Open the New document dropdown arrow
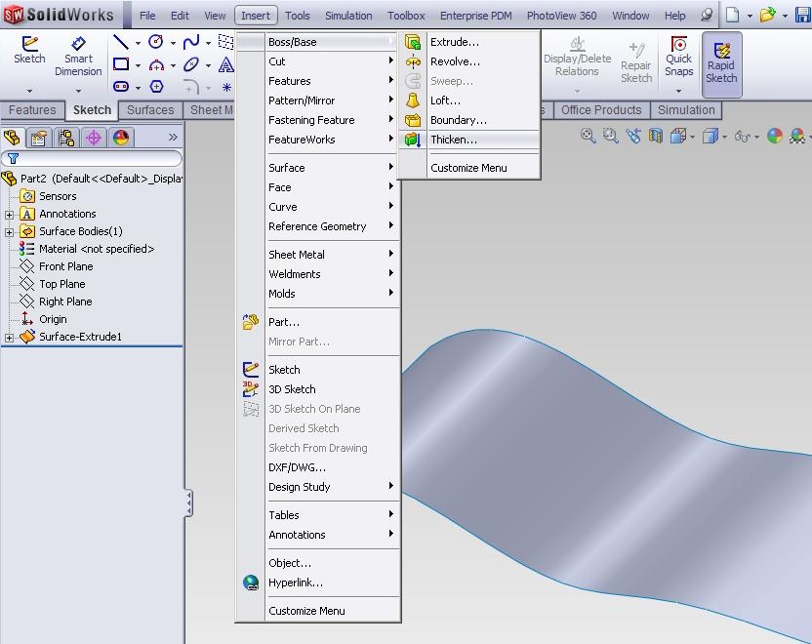Screen dimensions: 812x644 (x=750, y=16)
